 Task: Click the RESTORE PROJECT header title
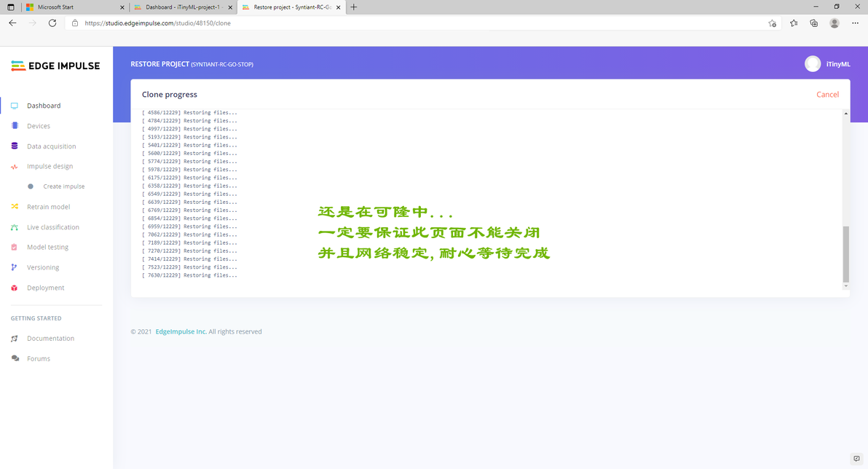click(160, 64)
